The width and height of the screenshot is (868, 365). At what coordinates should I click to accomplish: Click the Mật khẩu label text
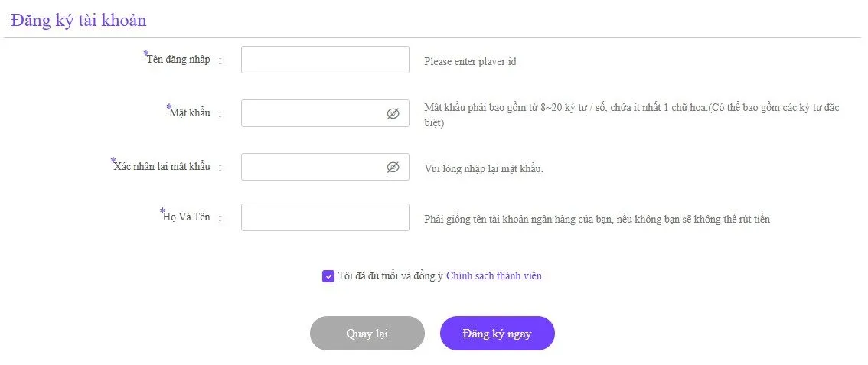(190, 113)
